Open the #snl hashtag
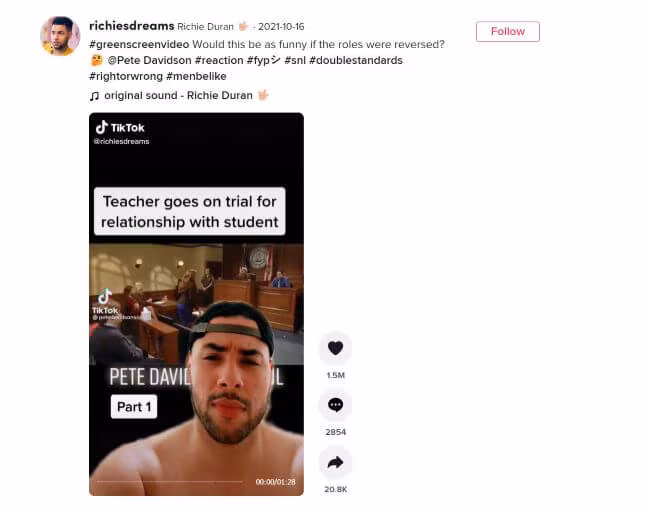Screen dimensions: 650x512 295,61
